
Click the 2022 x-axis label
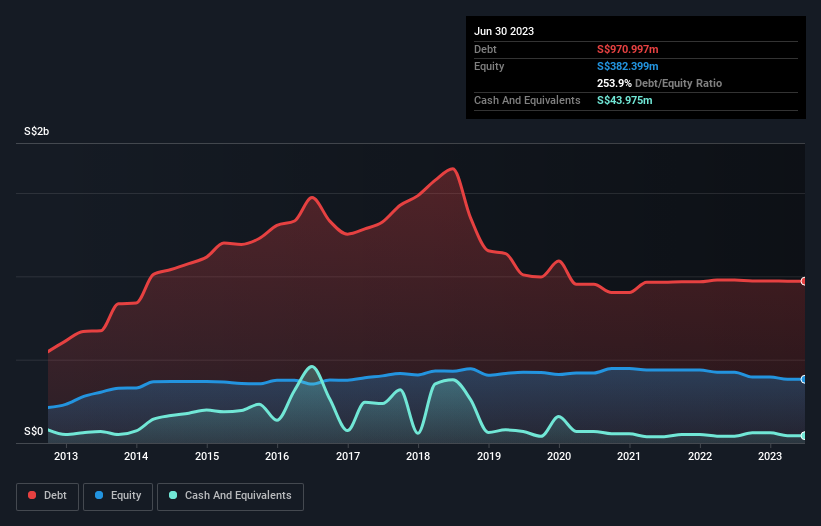point(700,456)
